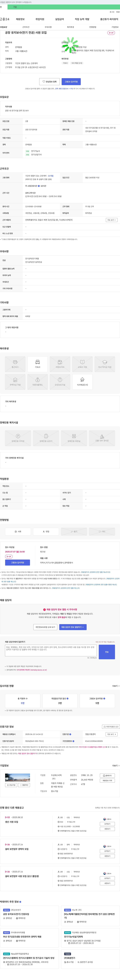Open the 지도 보기 dropdown by 근무 예정지

[x=112, y=220]
